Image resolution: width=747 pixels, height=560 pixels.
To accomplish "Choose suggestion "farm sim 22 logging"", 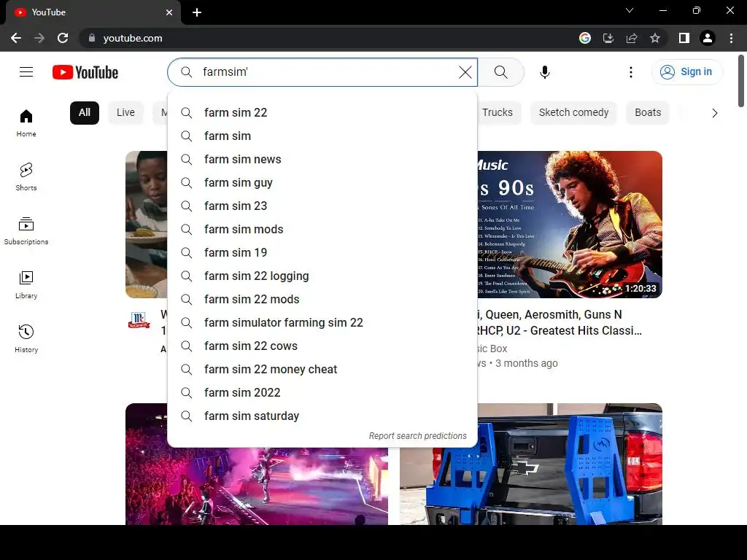I will [x=322, y=276].
